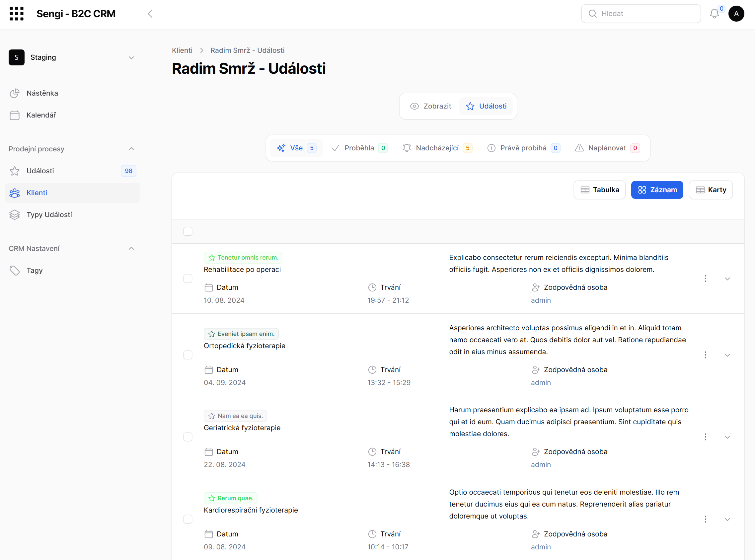Click person icon of Kardiorespirační Zodpovědná osoba
This screenshot has width=755, height=560.
coord(536,534)
